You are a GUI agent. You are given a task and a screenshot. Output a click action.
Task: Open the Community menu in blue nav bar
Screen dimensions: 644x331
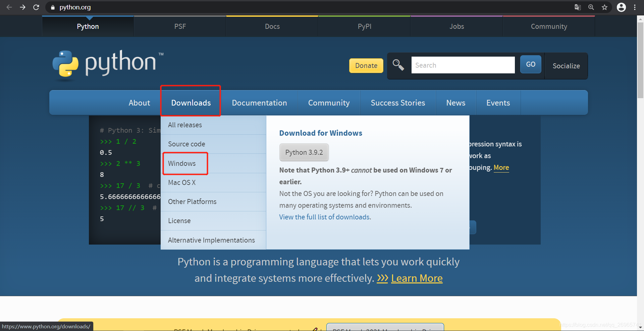(329, 103)
